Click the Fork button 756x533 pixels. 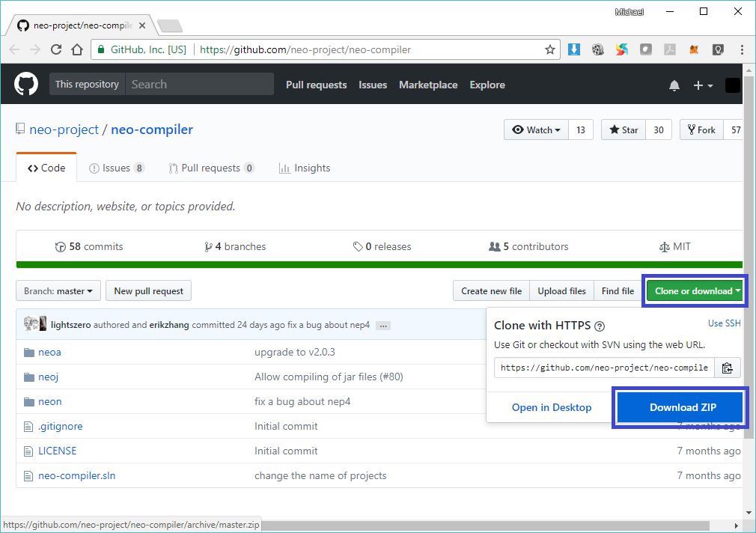click(x=701, y=130)
